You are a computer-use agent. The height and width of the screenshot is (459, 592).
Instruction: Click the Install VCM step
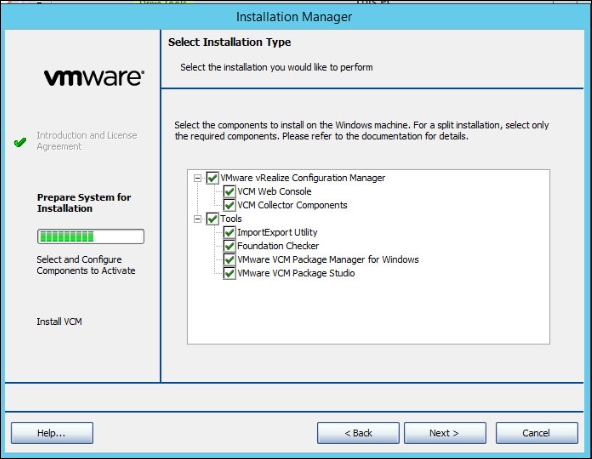59,322
